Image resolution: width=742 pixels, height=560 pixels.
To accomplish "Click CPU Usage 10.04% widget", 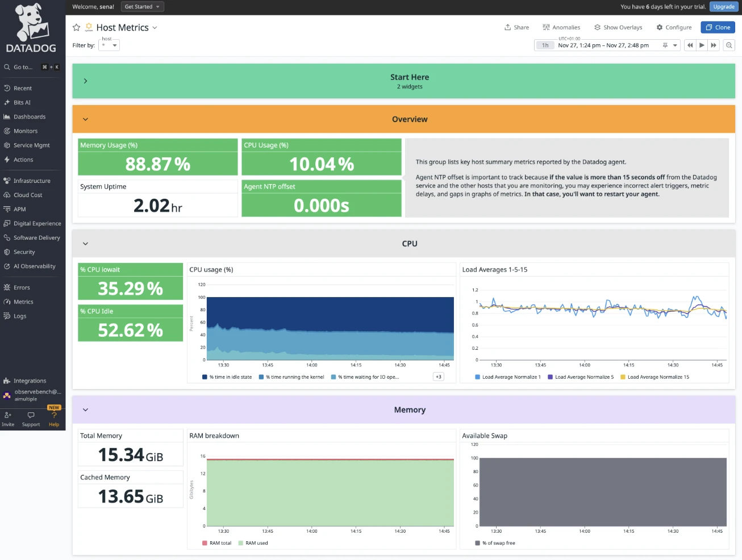I will (x=322, y=157).
